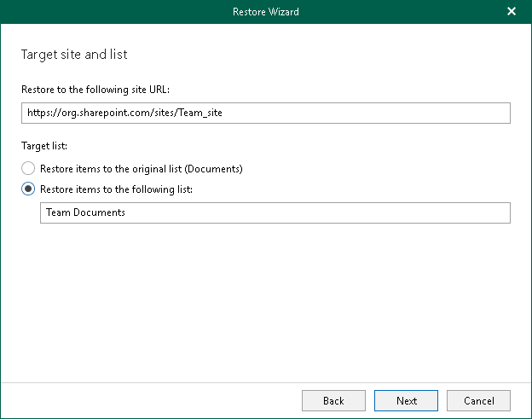Proceed with the Next button

pos(407,400)
